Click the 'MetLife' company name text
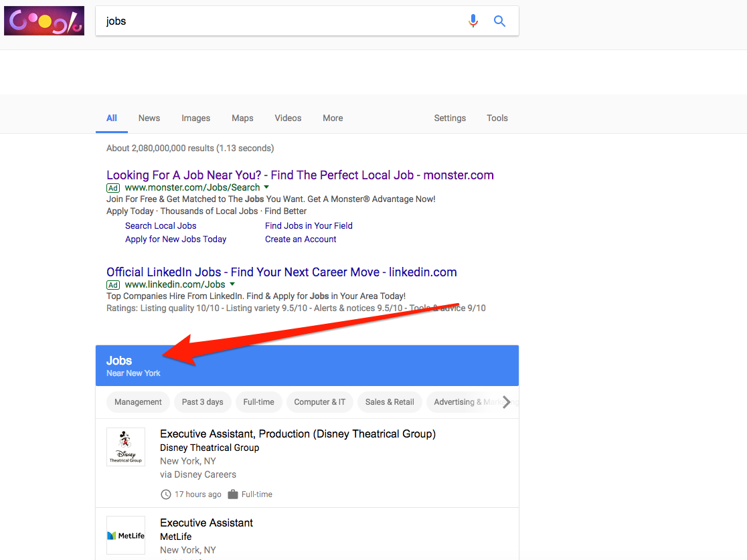This screenshot has height=560, width=747. [176, 537]
